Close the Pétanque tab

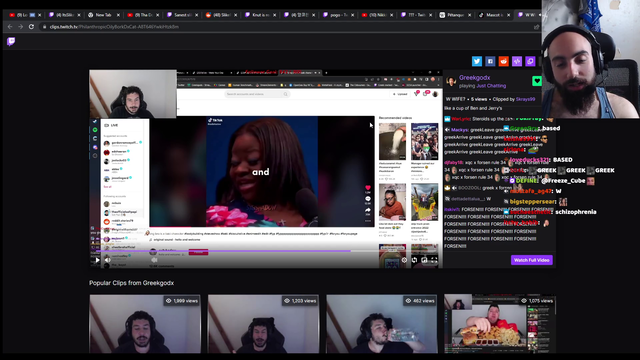469,15
